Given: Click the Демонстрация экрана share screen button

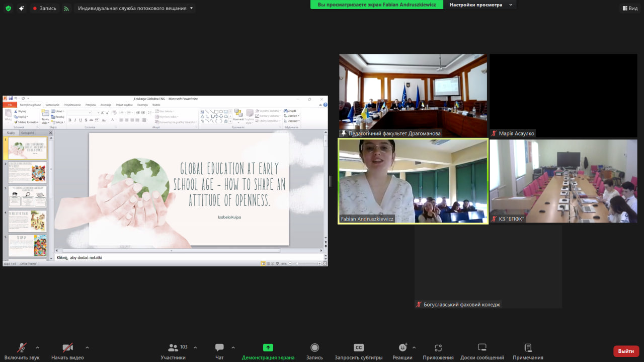Looking at the screenshot, I should pos(268,351).
